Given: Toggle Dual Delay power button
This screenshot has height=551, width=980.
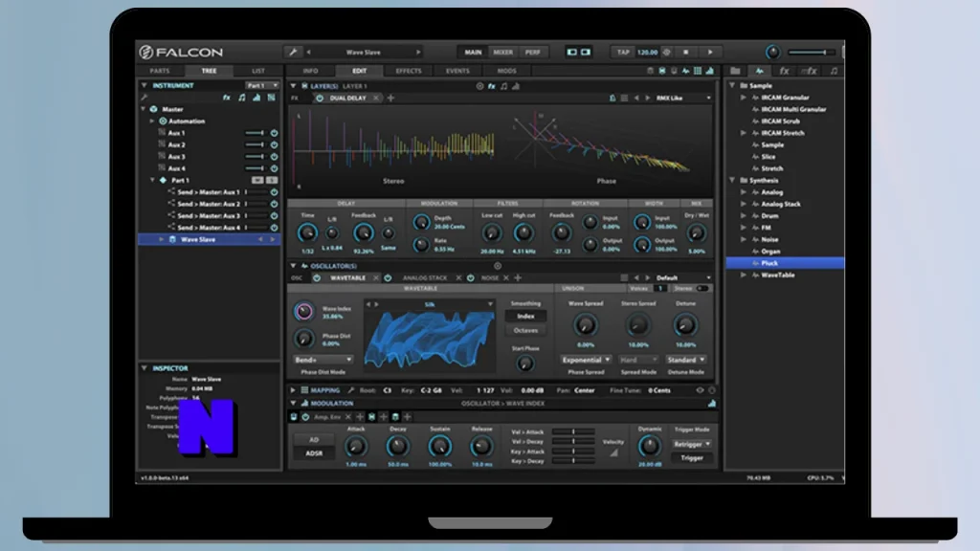Looking at the screenshot, I should point(320,99).
